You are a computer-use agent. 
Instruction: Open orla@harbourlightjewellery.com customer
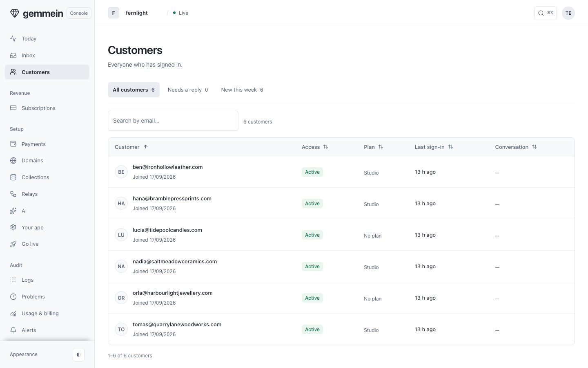point(173,293)
